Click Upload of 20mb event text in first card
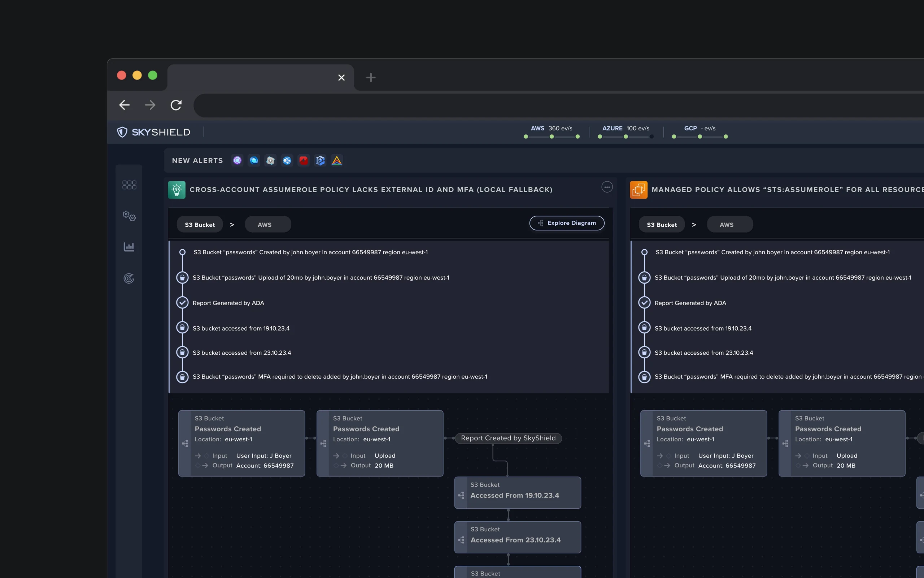This screenshot has height=578, width=924. 321,277
